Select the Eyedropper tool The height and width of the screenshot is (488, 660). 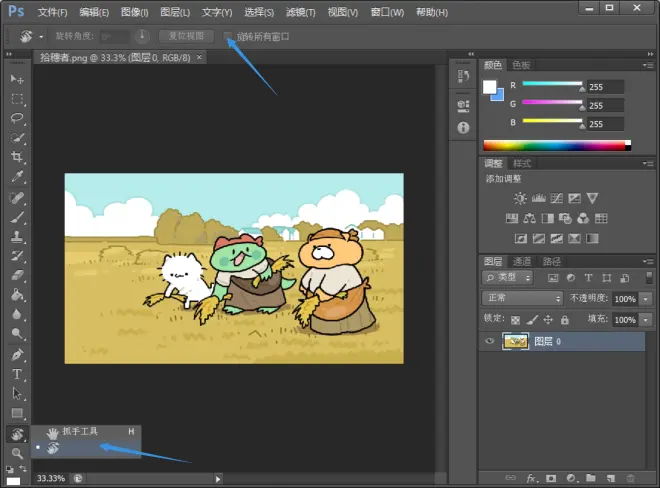pyautogui.click(x=17, y=176)
